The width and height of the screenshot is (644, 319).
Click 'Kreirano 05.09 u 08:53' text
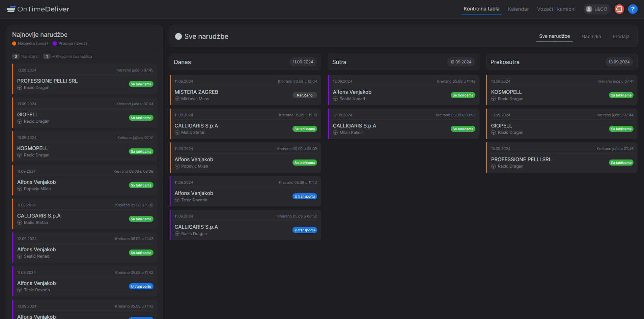point(455,115)
